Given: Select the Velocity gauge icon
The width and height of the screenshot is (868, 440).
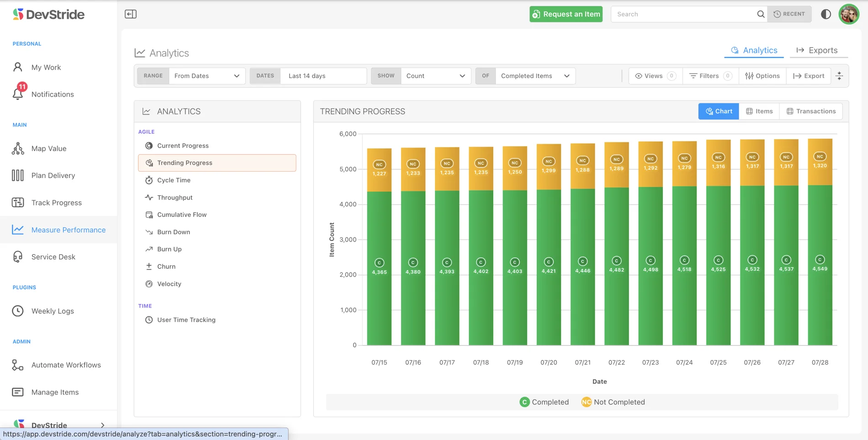Looking at the screenshot, I should coord(149,284).
